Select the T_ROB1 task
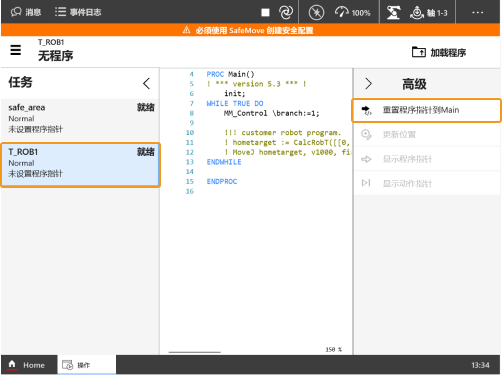Image resolution: width=502 pixels, height=375 pixels. pyautogui.click(x=80, y=165)
